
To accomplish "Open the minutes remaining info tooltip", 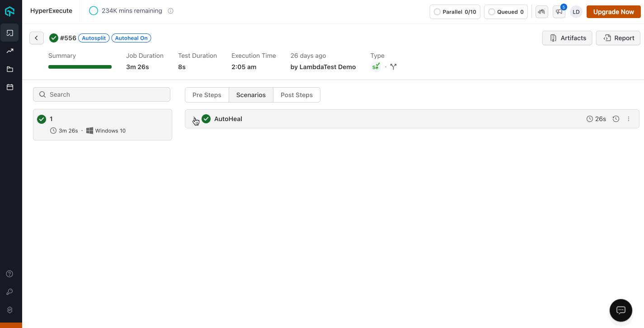I will point(170,11).
